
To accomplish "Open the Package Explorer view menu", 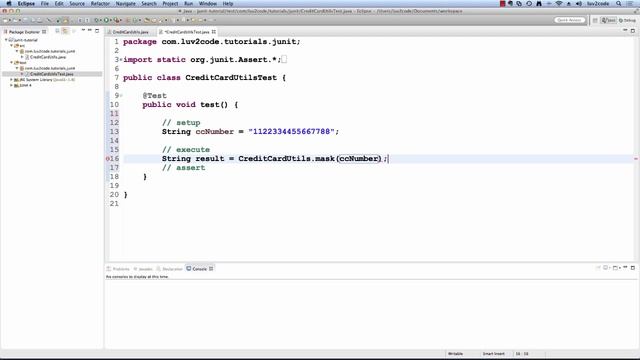I will point(83,30).
